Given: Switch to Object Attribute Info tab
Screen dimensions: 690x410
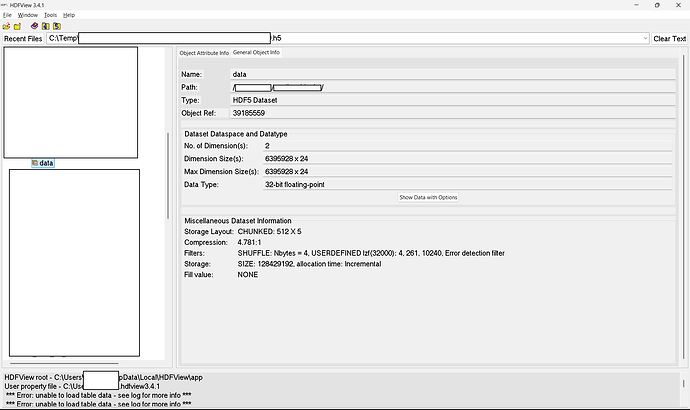Looking at the screenshot, I should [204, 53].
